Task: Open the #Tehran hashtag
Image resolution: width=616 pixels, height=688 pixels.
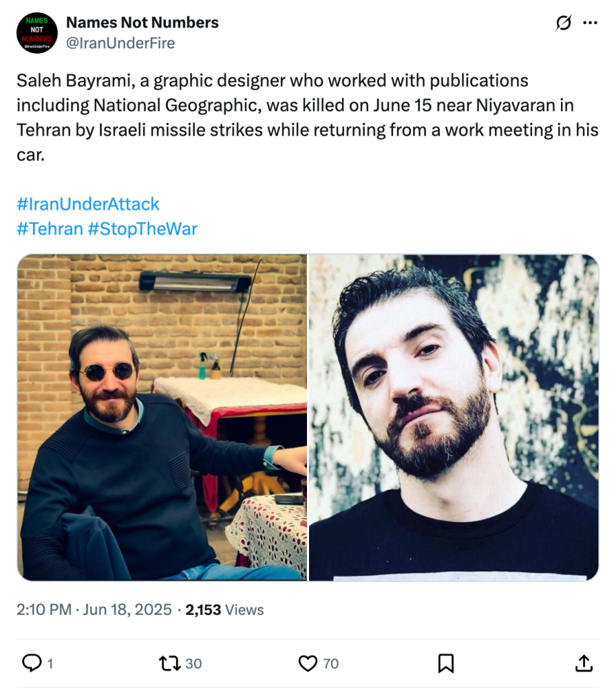Action: [x=49, y=228]
